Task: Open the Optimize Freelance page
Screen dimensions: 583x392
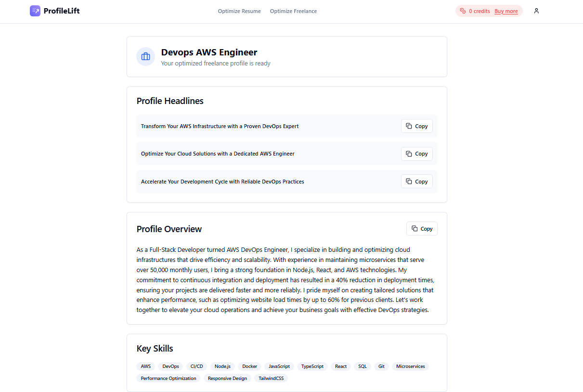Action: pyautogui.click(x=293, y=11)
